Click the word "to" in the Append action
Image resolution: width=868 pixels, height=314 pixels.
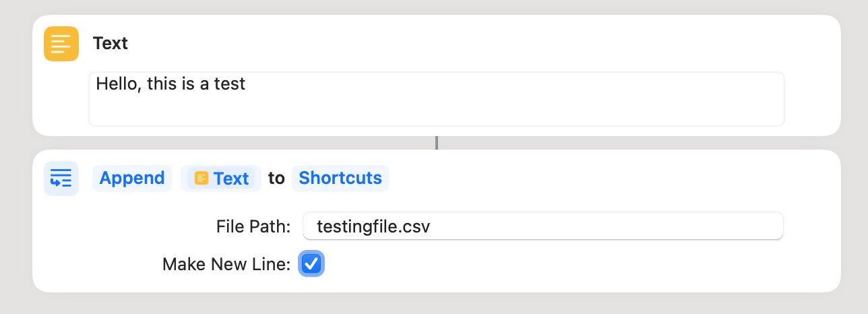(x=276, y=179)
